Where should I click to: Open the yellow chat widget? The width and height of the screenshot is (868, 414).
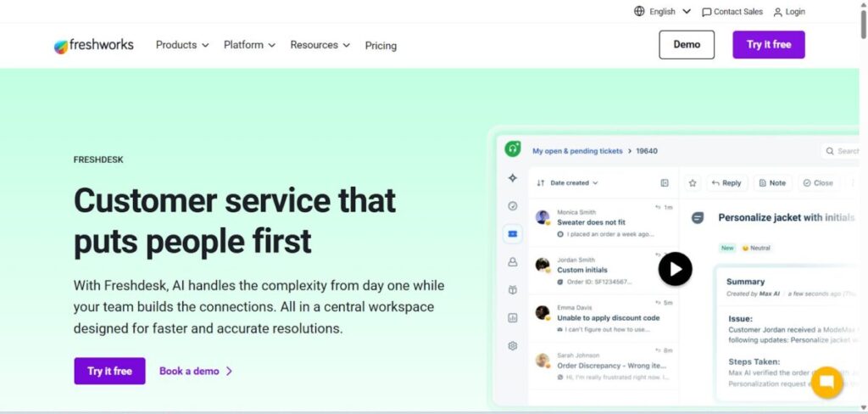click(826, 382)
